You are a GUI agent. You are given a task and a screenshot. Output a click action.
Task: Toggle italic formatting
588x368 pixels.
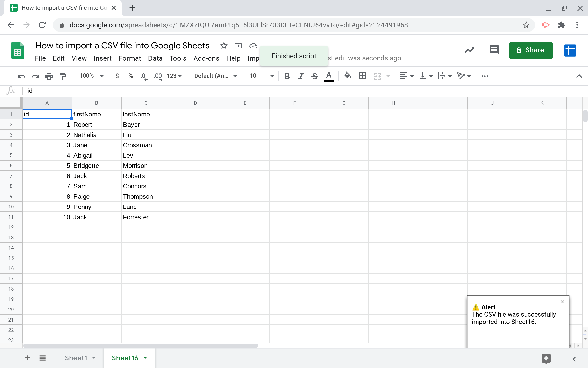tap(301, 76)
